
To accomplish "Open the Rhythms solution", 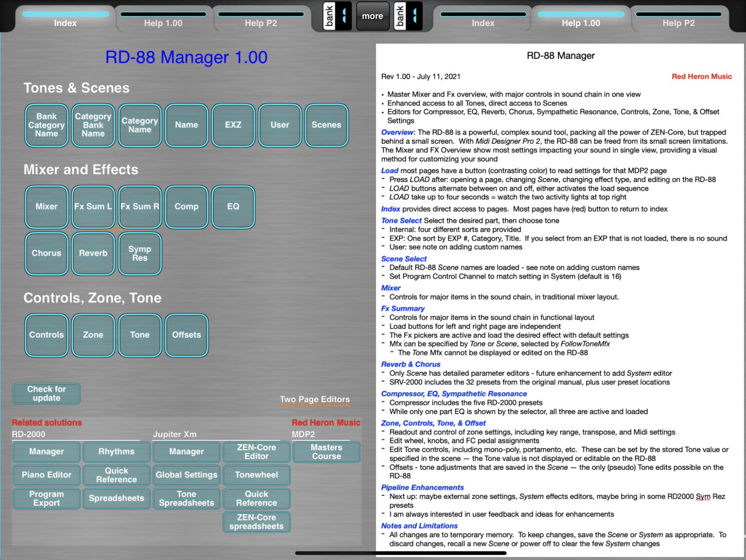I will click(117, 452).
